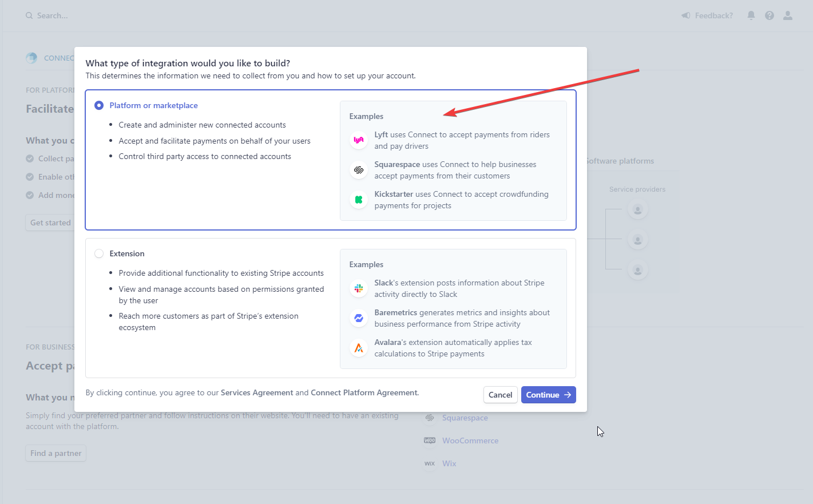Click the Kickstarter logo icon

(359, 199)
